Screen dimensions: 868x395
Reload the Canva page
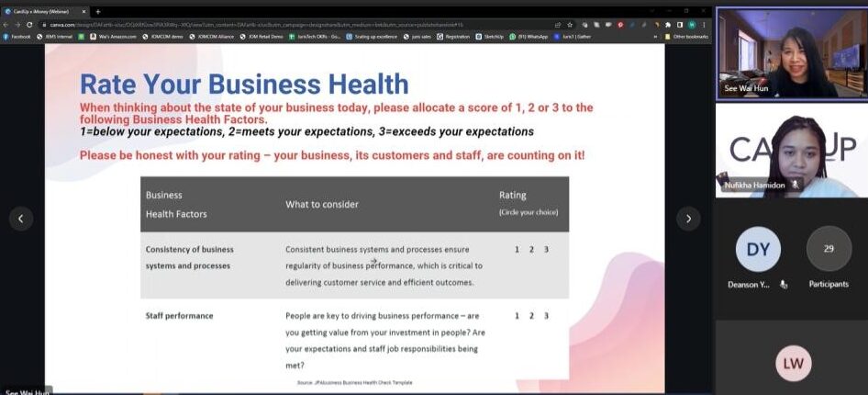28,24
